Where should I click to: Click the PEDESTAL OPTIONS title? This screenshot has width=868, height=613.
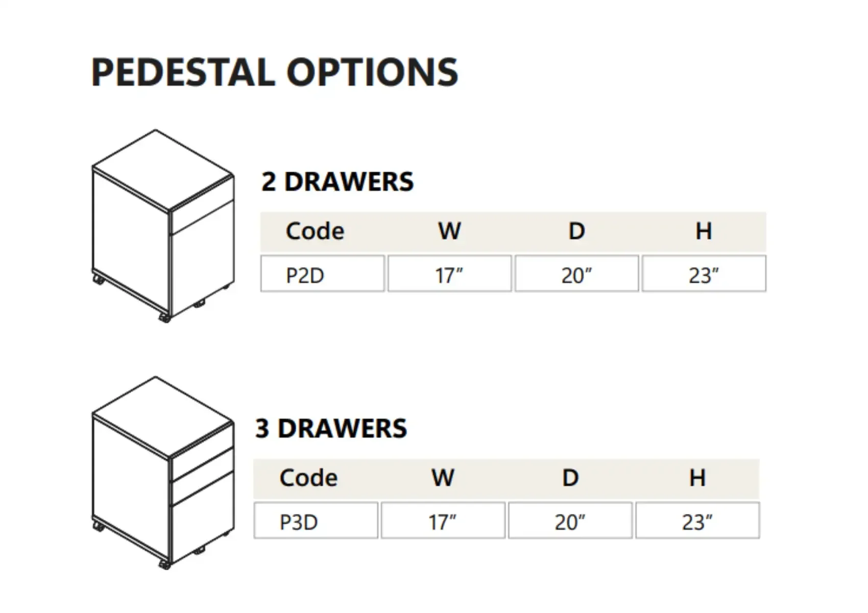275,72
